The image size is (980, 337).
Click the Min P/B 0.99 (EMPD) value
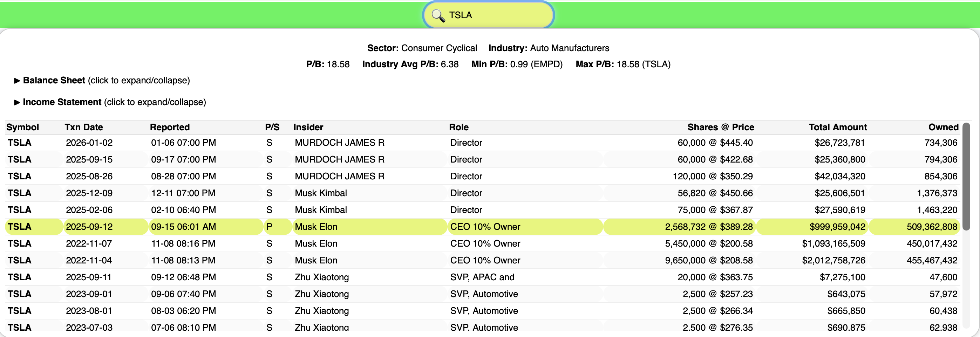click(517, 64)
